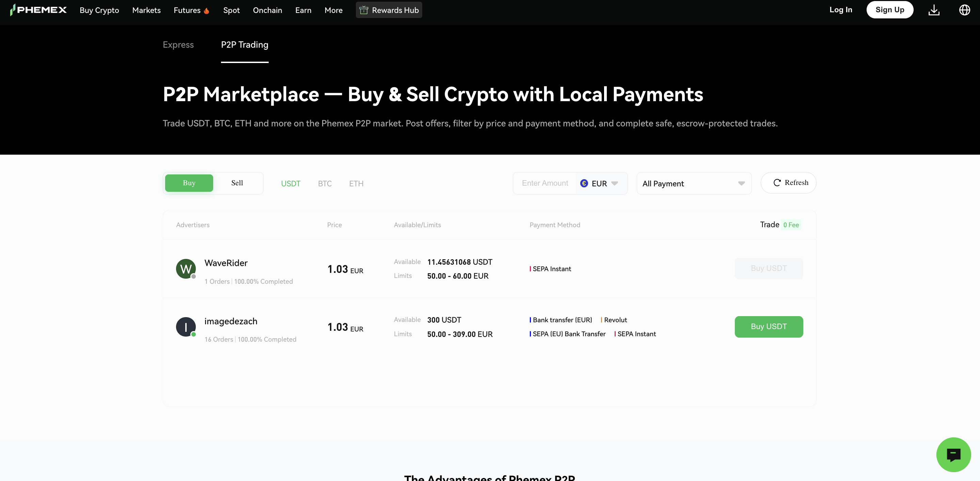Open the language globe icon

pos(964,10)
